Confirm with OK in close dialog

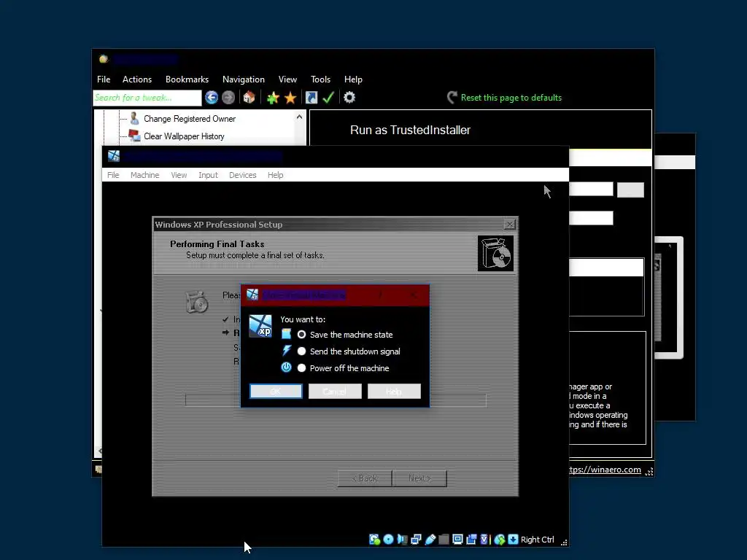tap(276, 391)
